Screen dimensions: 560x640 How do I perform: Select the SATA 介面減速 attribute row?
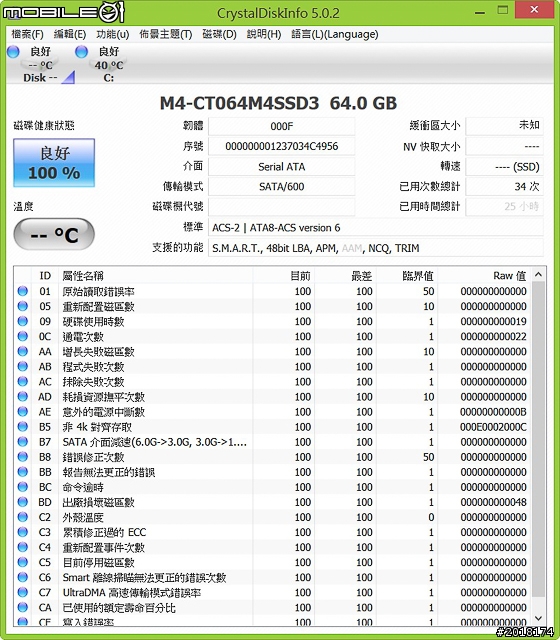[273, 442]
